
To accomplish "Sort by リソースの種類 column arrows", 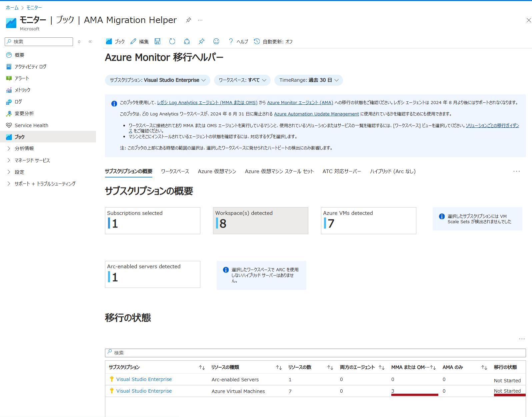I will pyautogui.click(x=279, y=367).
